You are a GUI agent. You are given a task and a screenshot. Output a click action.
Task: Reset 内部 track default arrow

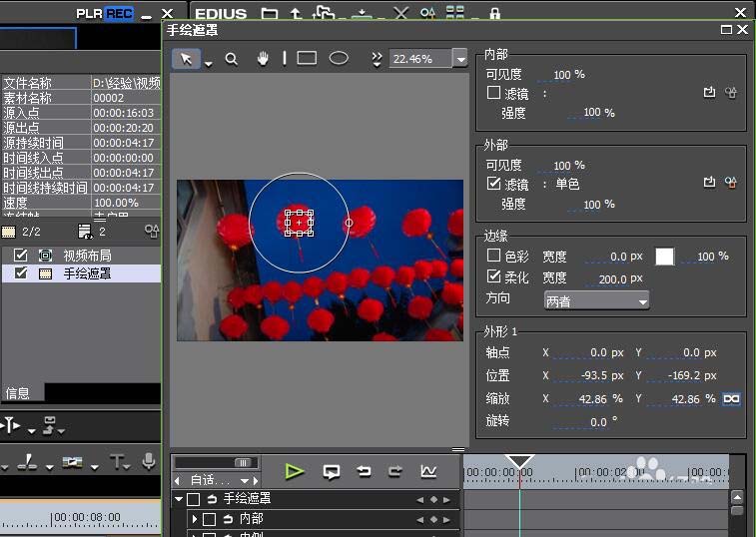(228, 519)
